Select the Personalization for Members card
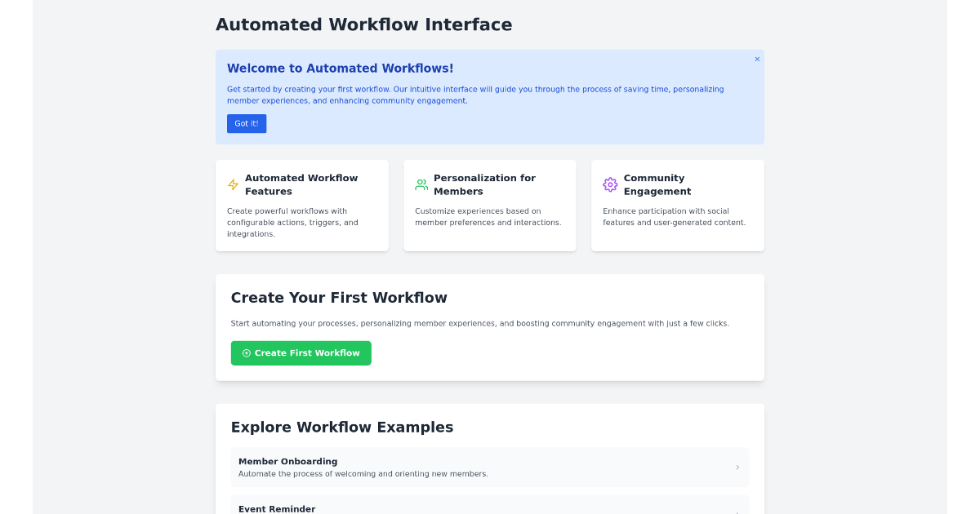 [489, 206]
